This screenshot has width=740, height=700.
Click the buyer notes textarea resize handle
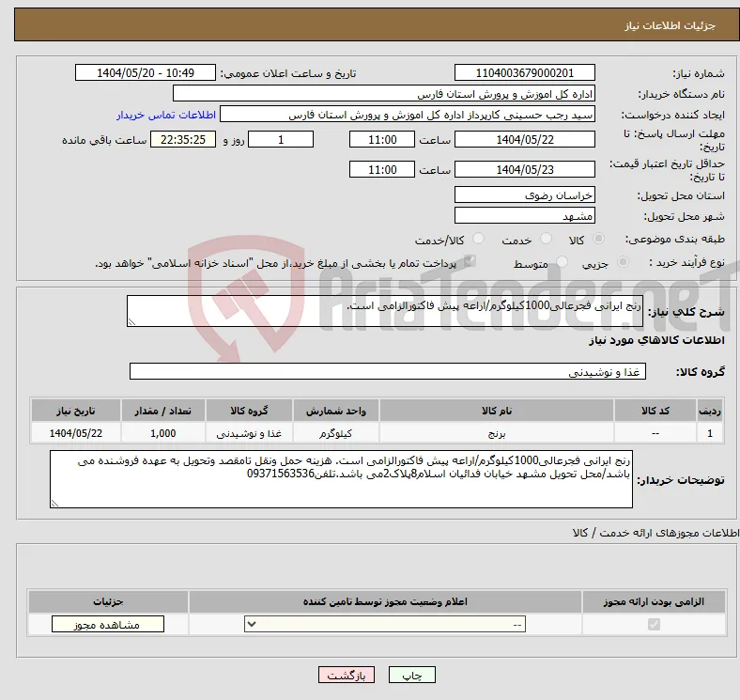[54, 504]
